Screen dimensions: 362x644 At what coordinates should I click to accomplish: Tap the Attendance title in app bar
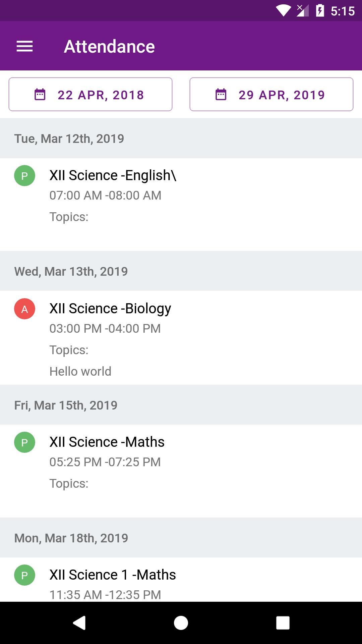tap(109, 46)
